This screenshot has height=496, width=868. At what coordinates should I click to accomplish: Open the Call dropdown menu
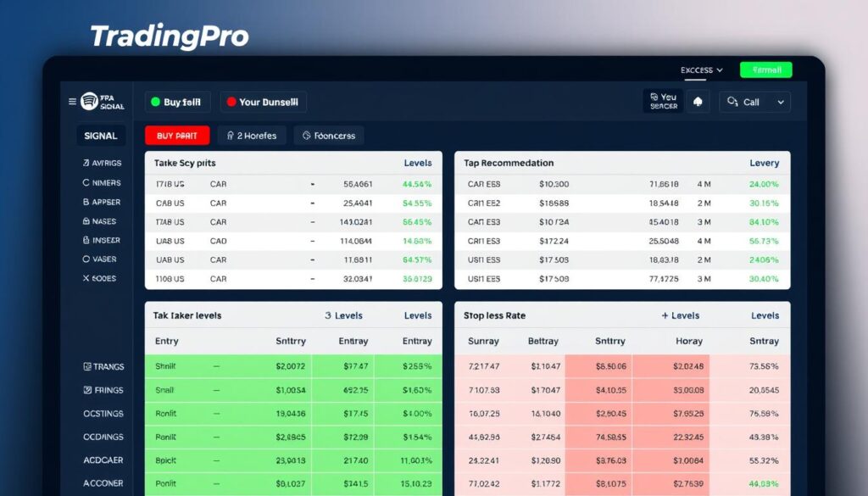point(754,102)
